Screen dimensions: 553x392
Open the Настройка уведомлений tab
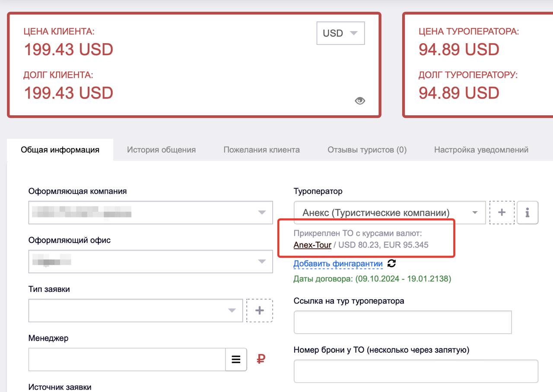tap(481, 150)
